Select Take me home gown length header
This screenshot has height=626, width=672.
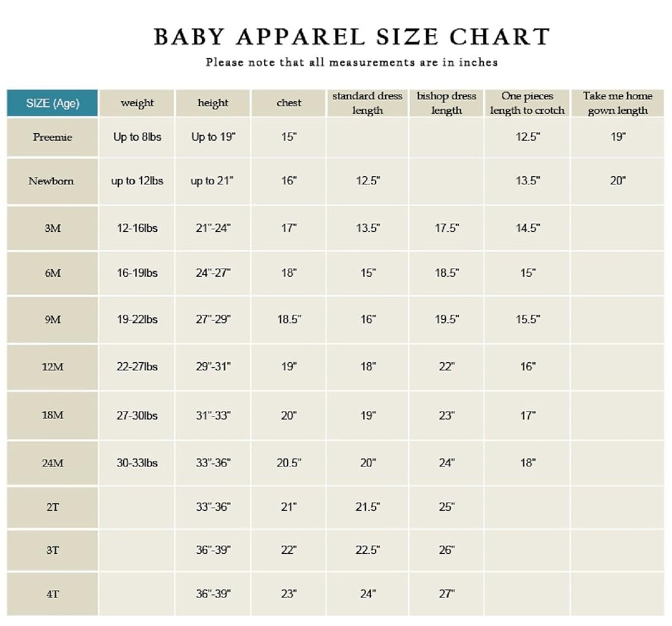coord(617,103)
